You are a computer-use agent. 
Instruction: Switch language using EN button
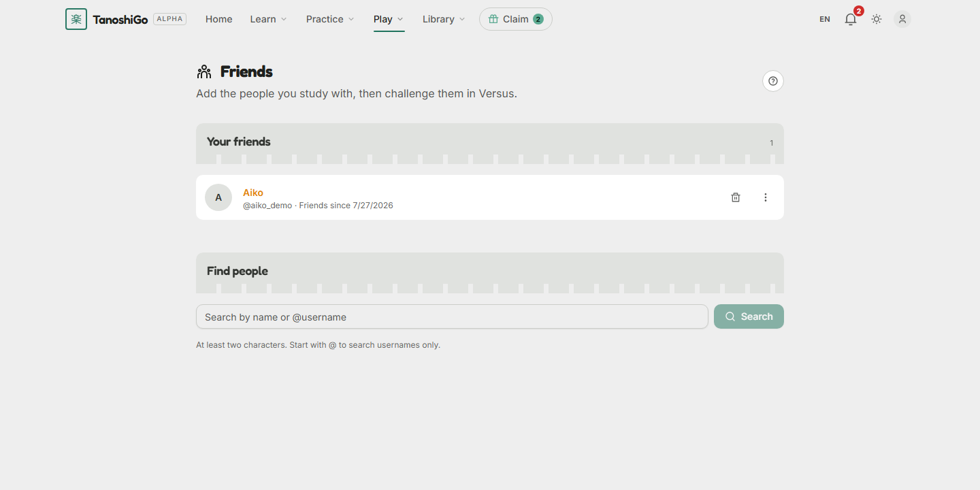[x=825, y=19]
